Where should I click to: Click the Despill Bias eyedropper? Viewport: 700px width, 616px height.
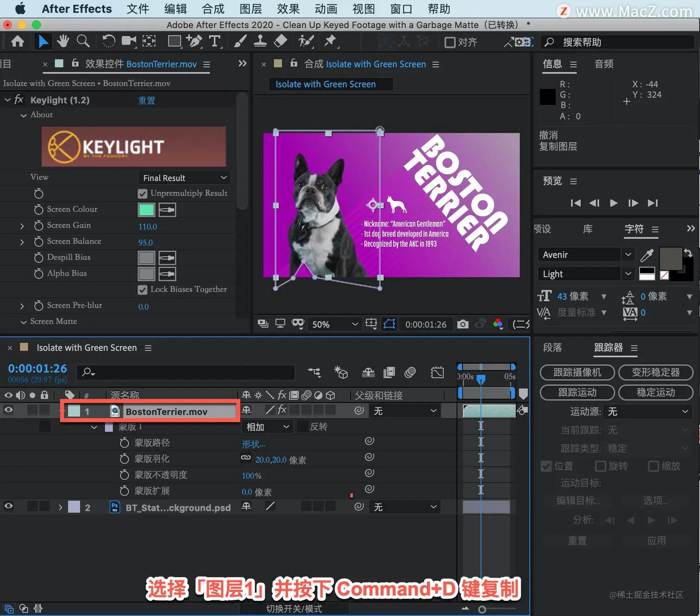[167, 258]
